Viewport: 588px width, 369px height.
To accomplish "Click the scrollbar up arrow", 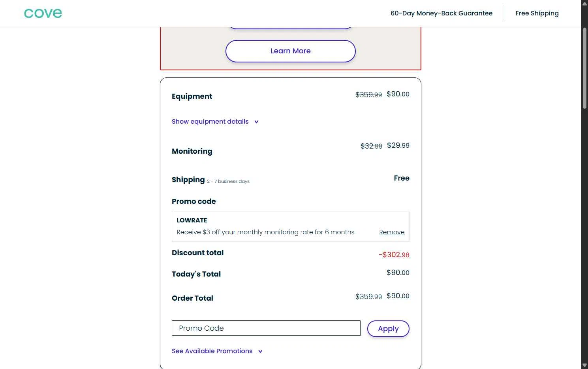I will [584, 3].
